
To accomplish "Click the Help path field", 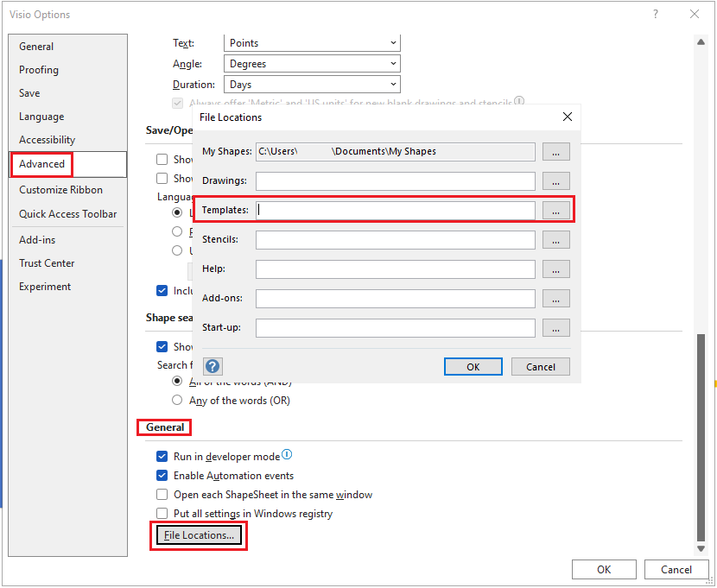I will (396, 269).
